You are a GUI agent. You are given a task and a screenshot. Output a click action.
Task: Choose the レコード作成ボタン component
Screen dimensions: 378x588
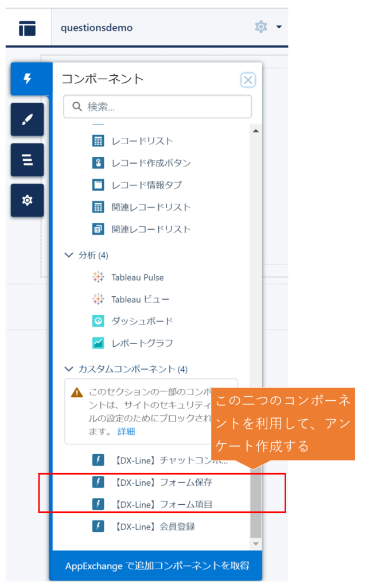coord(151,163)
